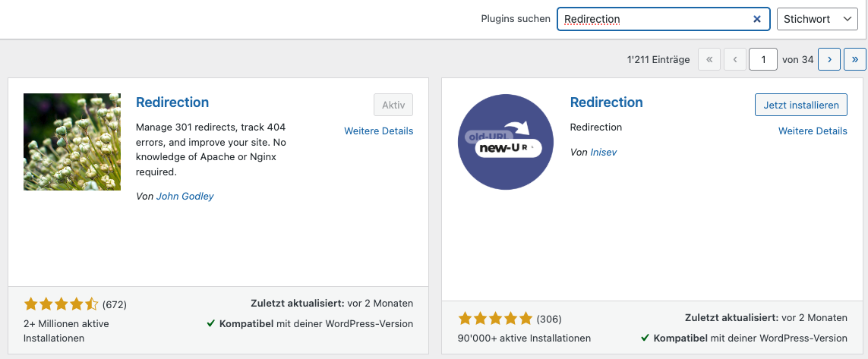Click the Manage 301 redirects description text

tap(211, 150)
